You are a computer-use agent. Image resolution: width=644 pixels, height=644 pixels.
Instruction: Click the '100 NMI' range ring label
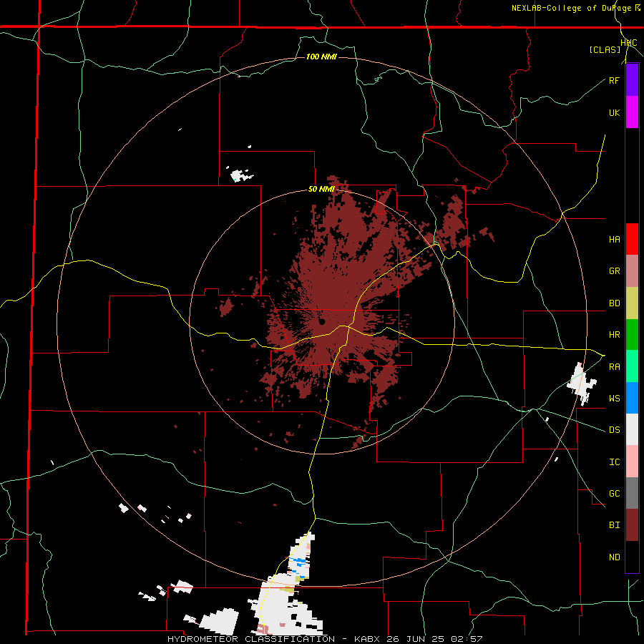click(x=321, y=57)
